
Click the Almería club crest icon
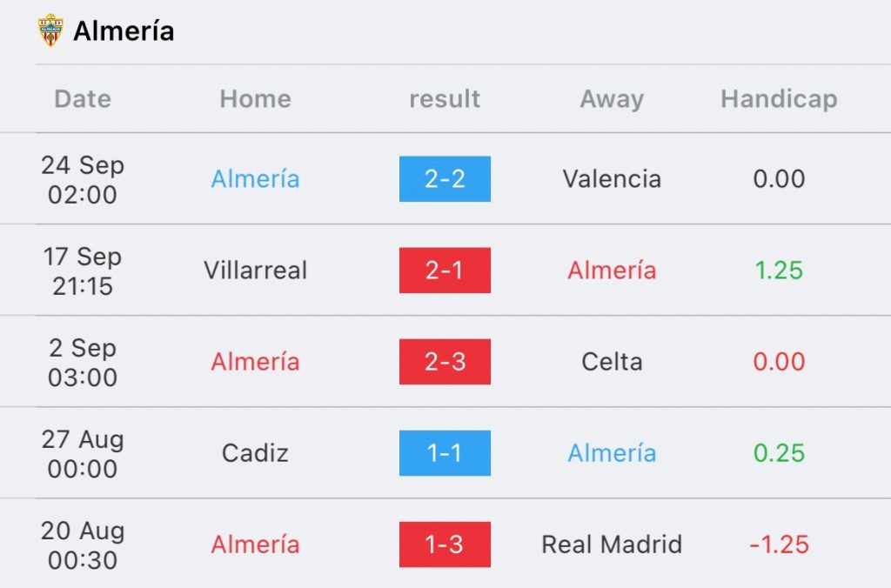tap(50, 30)
